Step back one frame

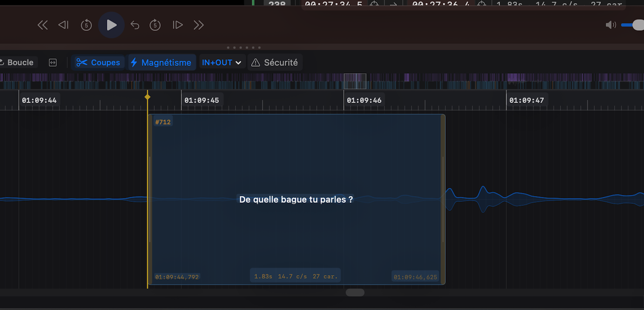pos(63,25)
